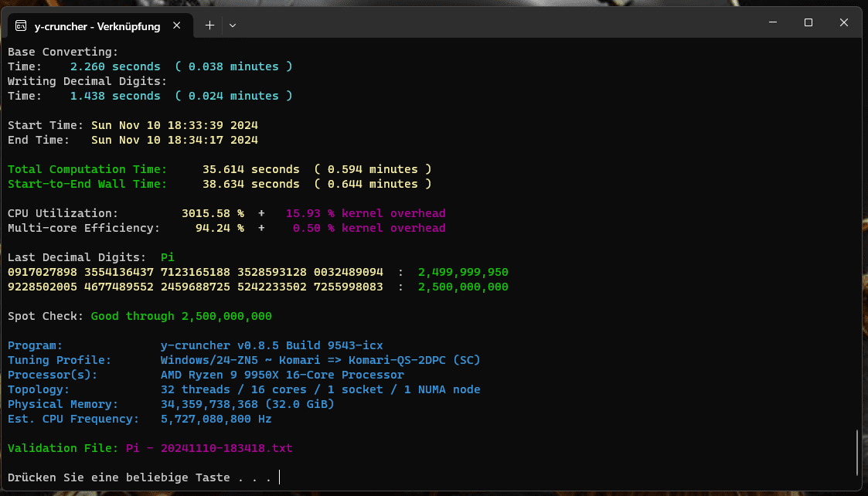Click the vertical scrollbar thumb
This screenshot has width=868, height=496.
(857, 452)
